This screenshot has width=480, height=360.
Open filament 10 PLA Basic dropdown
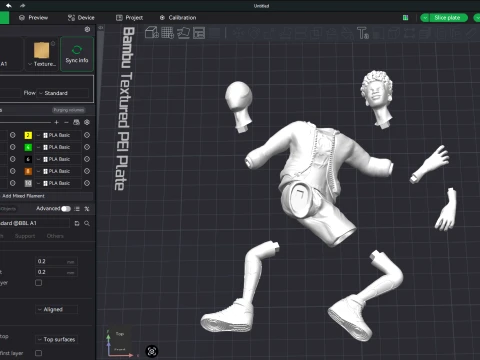[x=58, y=183]
